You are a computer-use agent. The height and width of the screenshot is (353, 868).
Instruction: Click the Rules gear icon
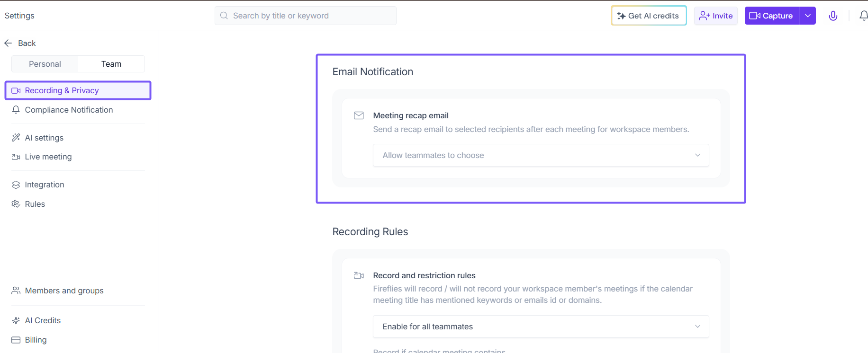[x=16, y=204]
